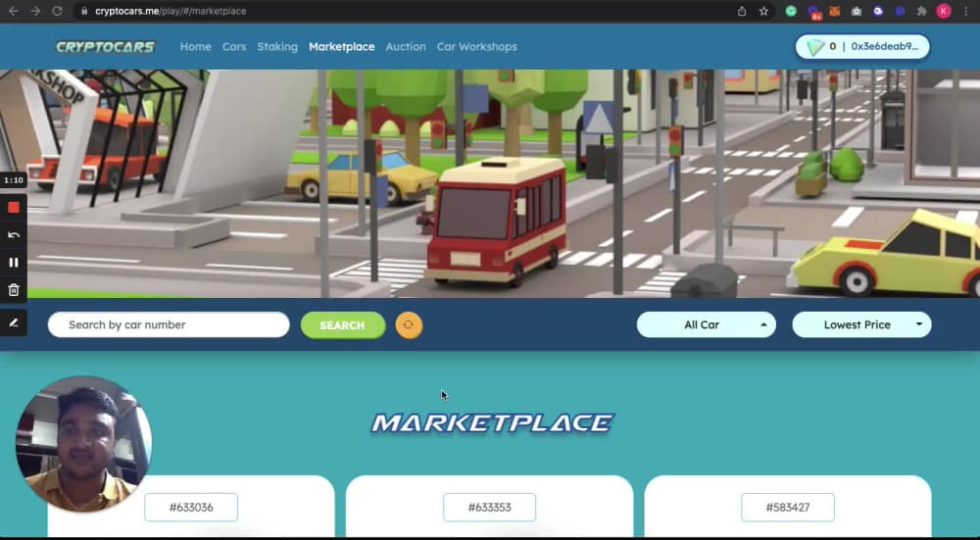Screen dimensions: 980x540
Task: Click the browser forward arrow
Action: point(35,11)
